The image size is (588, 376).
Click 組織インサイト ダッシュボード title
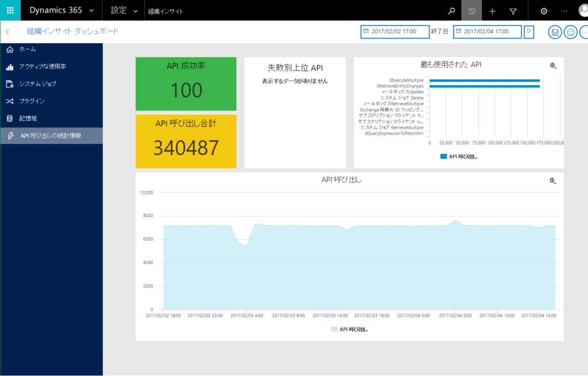tap(72, 31)
